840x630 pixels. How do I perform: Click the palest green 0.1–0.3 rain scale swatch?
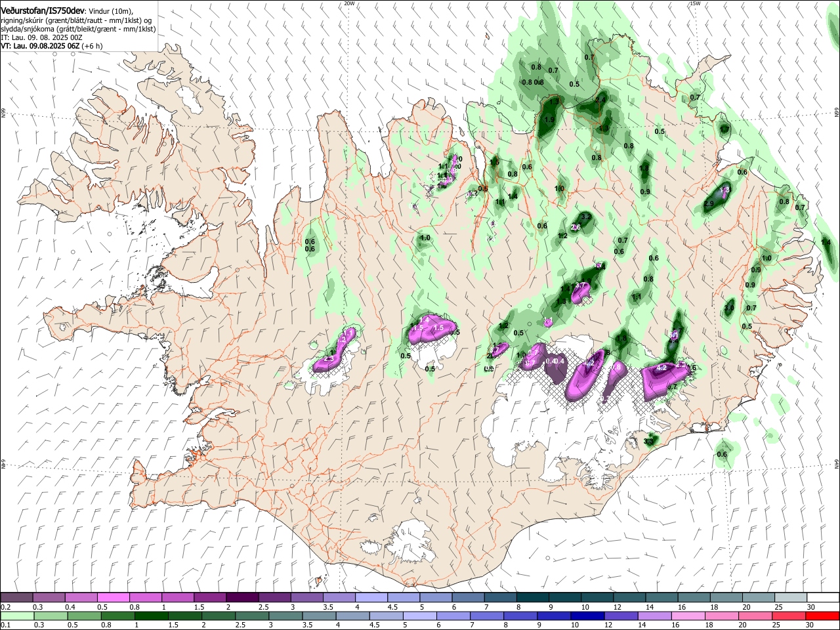point(17,616)
